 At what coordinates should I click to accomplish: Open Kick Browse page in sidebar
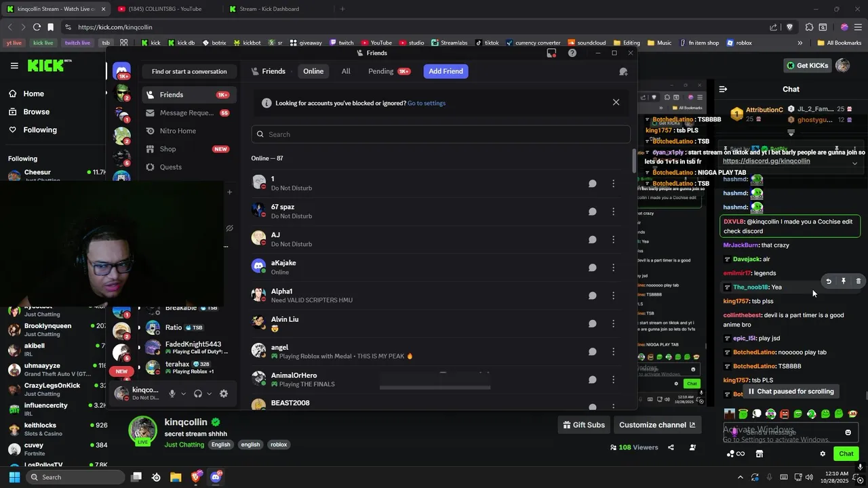click(x=37, y=112)
